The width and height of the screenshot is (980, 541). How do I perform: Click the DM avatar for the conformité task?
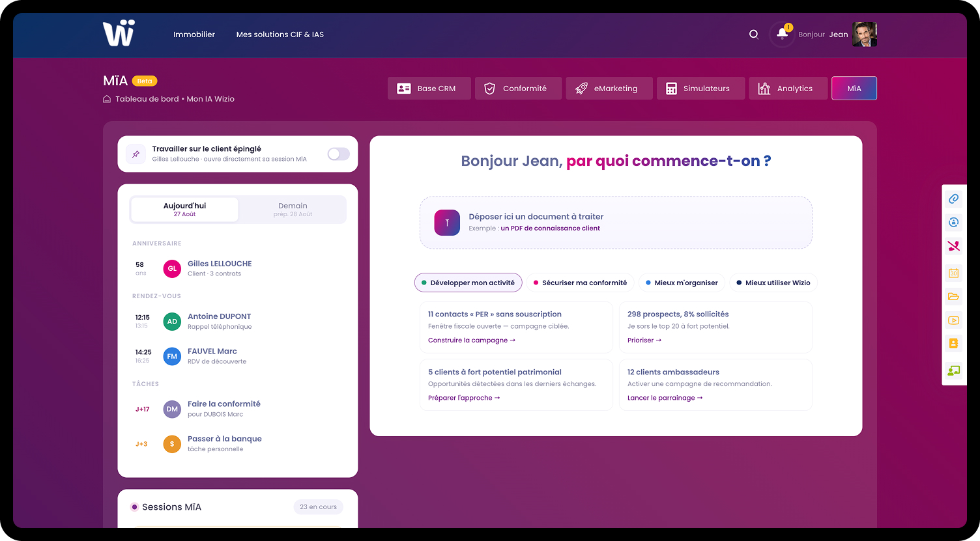172,409
